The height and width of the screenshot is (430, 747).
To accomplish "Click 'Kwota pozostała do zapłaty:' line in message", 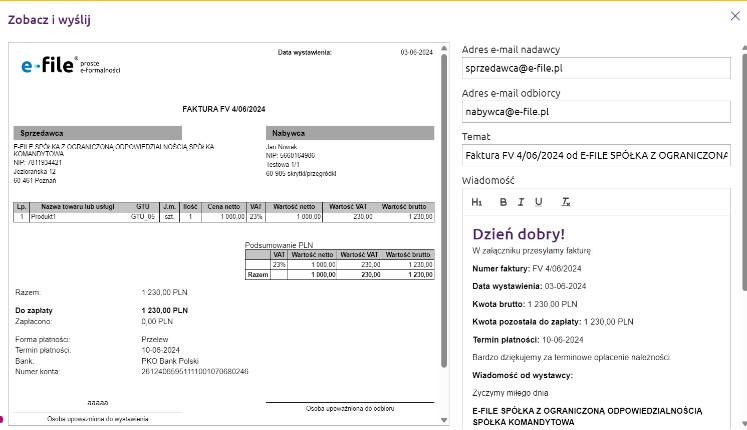I will click(x=553, y=322).
